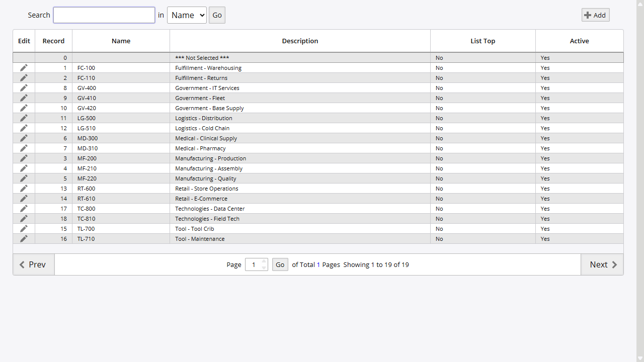
Task: Edit the MF-220 Manufacturing Quality record
Action: coord(23,178)
